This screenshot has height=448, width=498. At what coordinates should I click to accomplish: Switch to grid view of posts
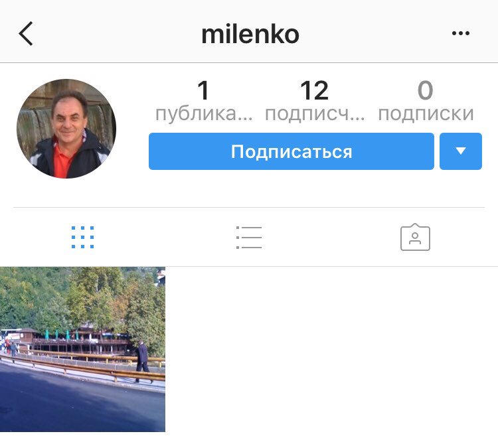coord(82,237)
